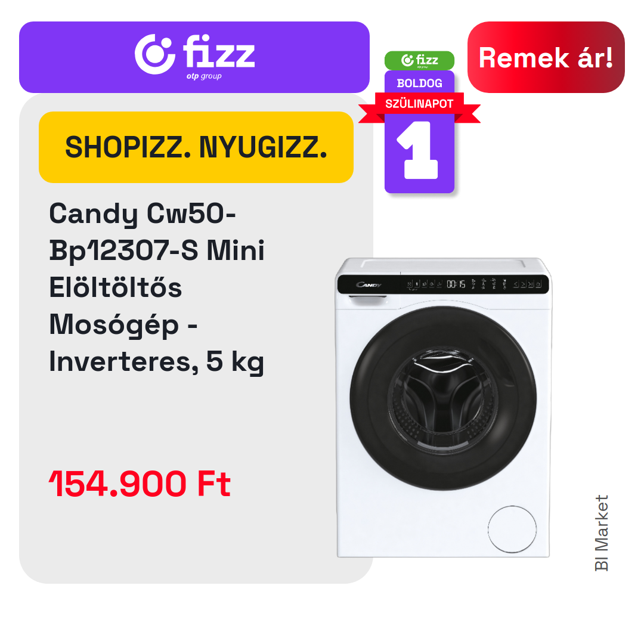Open the Candy Cw50-Bp12307-S product title
This screenshot has height=644, width=644.
(157, 287)
